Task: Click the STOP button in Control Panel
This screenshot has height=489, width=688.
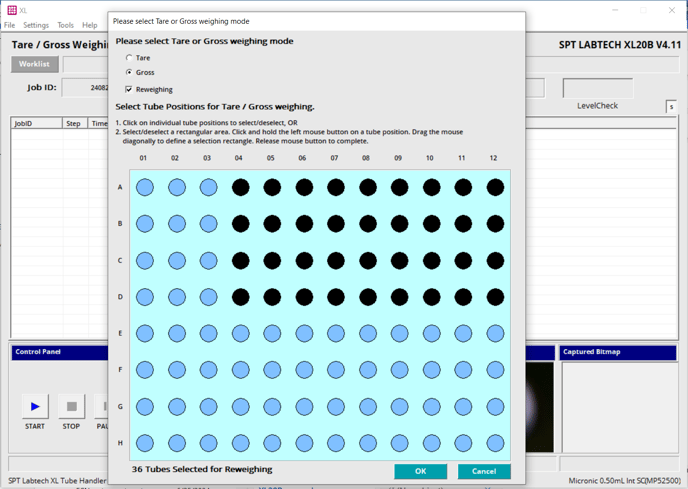Action: point(72,406)
